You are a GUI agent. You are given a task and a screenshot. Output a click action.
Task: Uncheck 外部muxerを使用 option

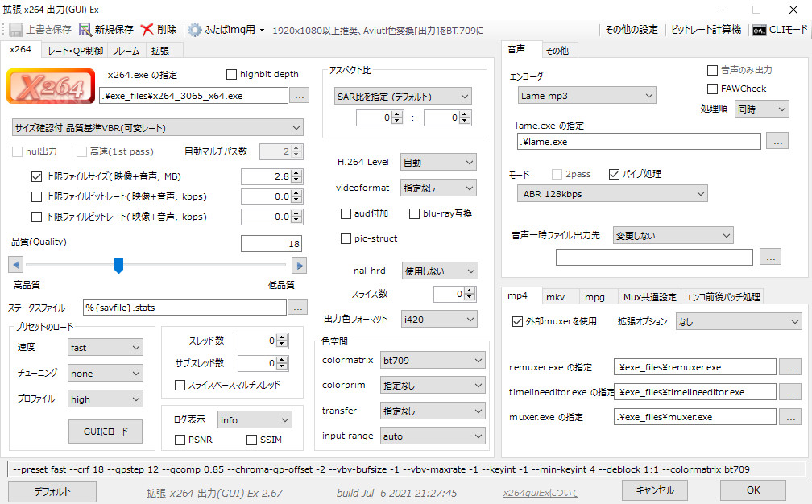coord(518,321)
